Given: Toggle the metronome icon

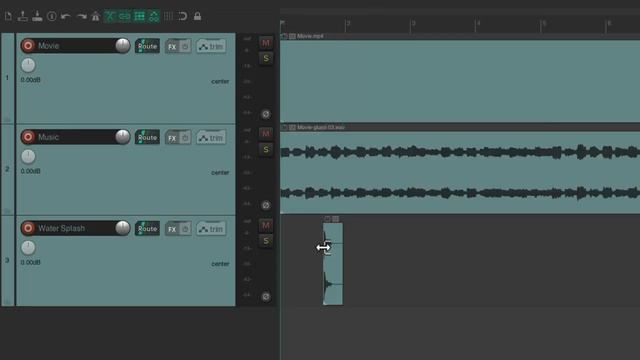Looking at the screenshot, I should pyautogui.click(x=96, y=16).
